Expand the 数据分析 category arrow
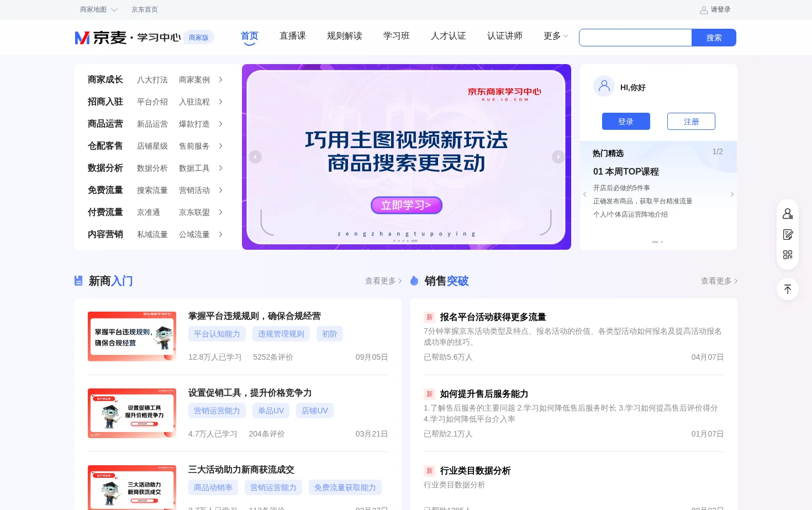 [220, 168]
